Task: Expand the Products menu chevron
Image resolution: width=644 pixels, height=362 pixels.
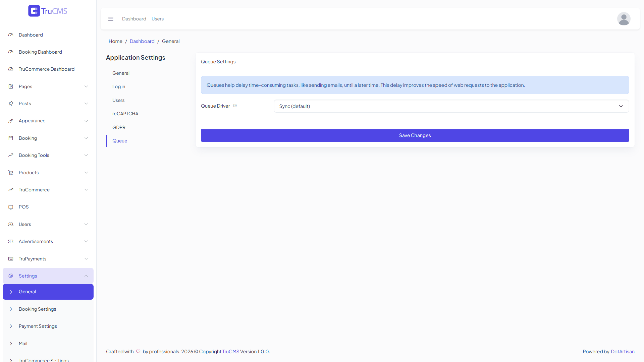Action: tap(86, 173)
